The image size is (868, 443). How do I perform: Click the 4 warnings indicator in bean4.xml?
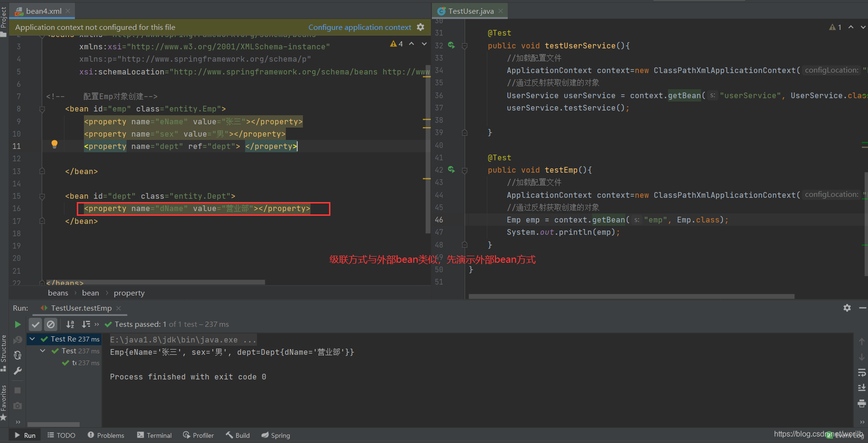(397, 44)
